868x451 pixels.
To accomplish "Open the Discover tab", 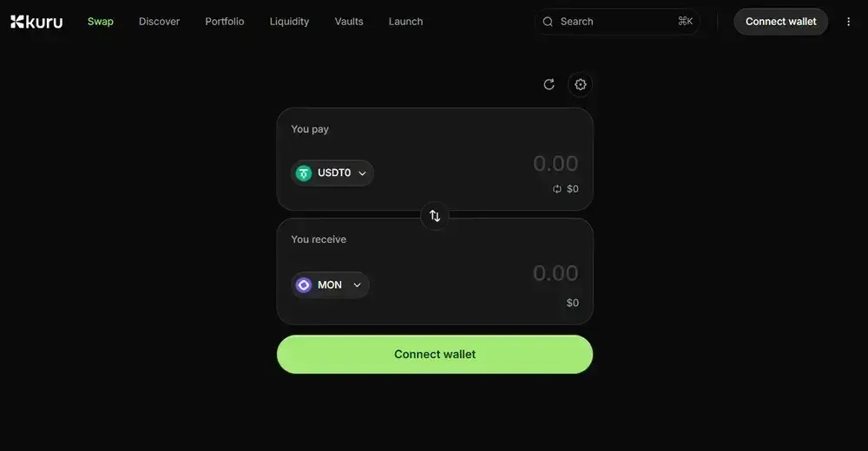I will coord(159,22).
